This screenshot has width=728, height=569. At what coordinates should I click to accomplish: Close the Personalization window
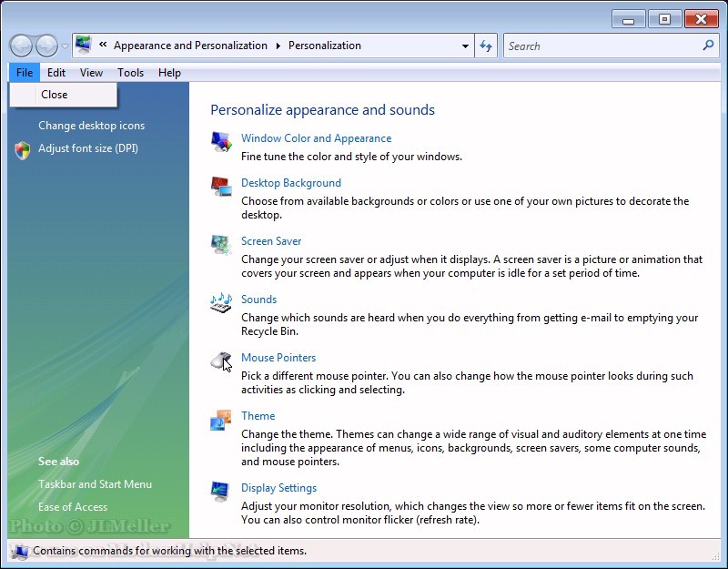701,19
